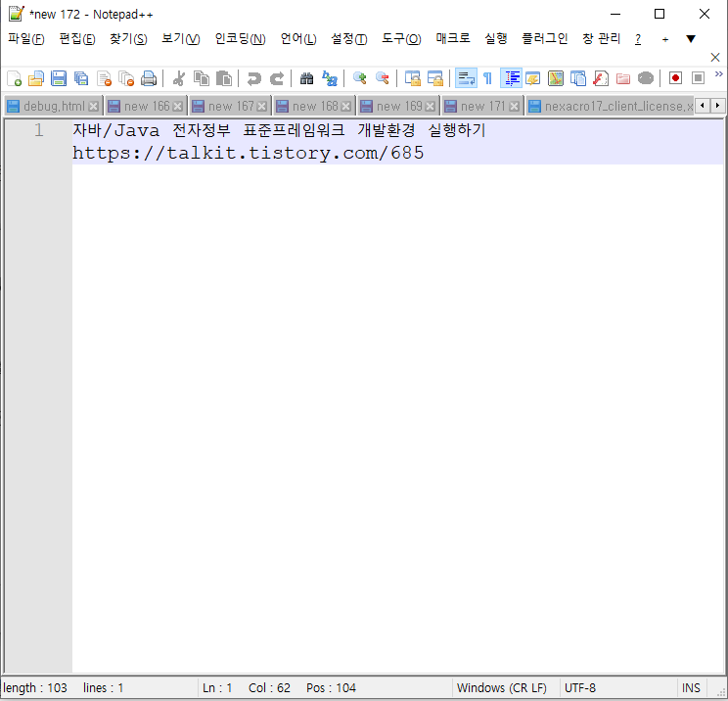Cut the selection with the scissors icon
The width and height of the screenshot is (728, 701).
179,78
